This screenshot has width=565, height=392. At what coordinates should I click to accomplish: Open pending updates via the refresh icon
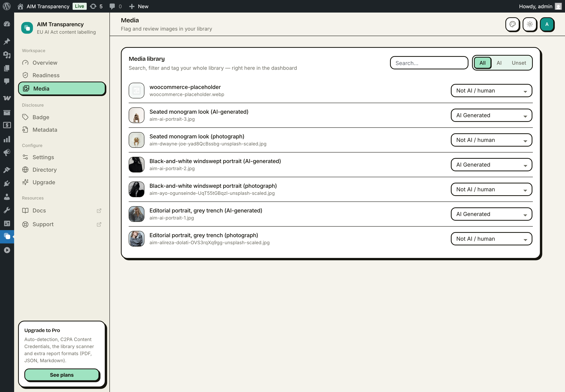[93, 6]
